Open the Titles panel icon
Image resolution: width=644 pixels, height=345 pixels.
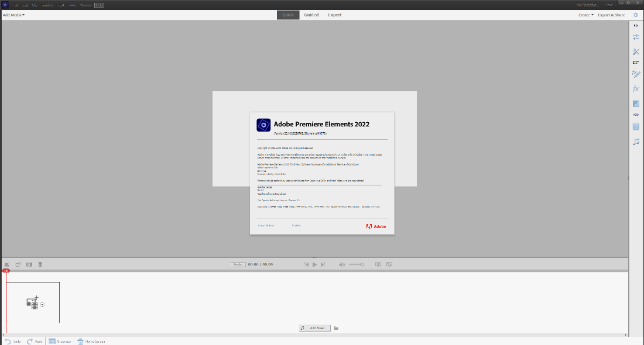(636, 126)
